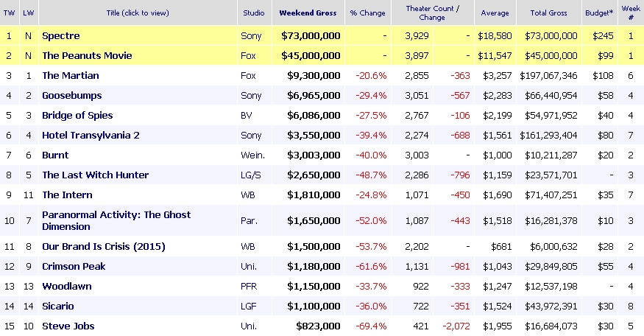Open The Peanuts Movie title link
644x336 pixels.
click(x=87, y=55)
